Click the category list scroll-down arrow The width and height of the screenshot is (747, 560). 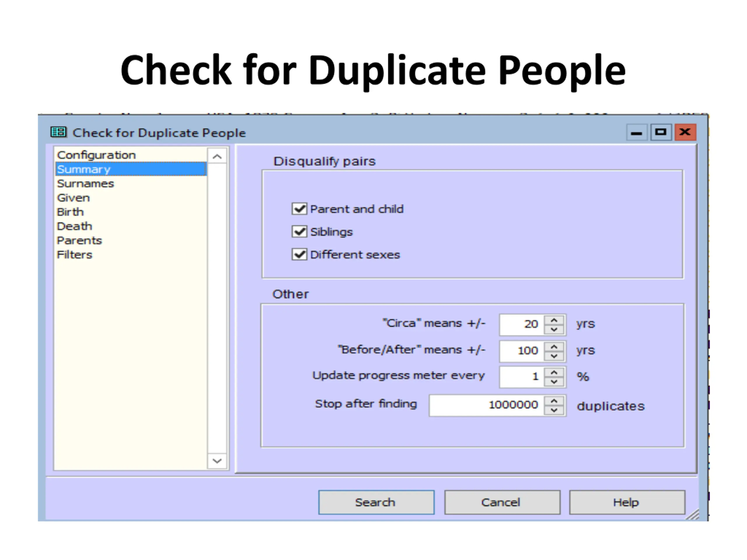coord(217,461)
